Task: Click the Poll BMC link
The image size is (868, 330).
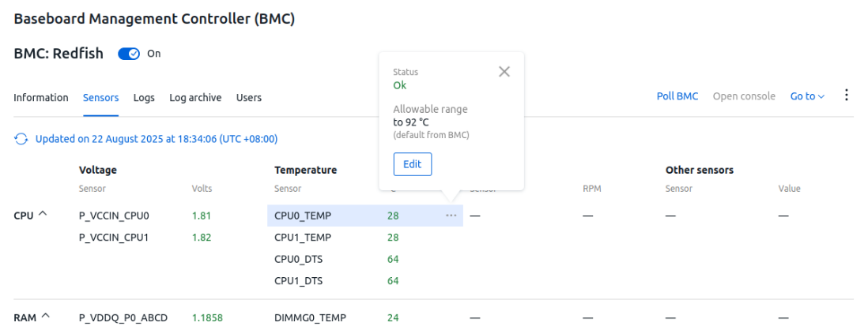Action: tap(677, 96)
